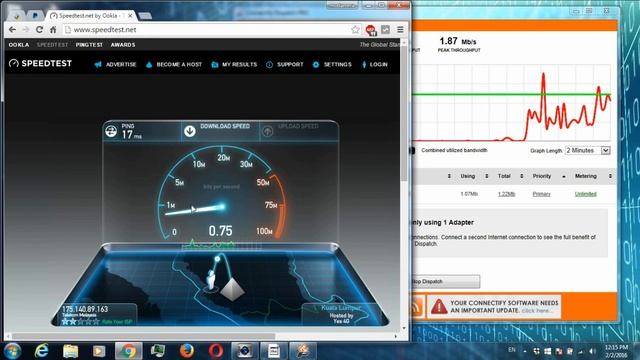
Task: Launch Internet Explorer from the taskbar
Action: point(41,351)
